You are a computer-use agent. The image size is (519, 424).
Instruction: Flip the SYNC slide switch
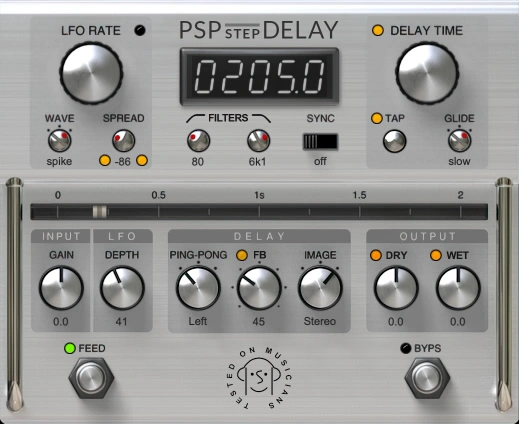pos(320,142)
